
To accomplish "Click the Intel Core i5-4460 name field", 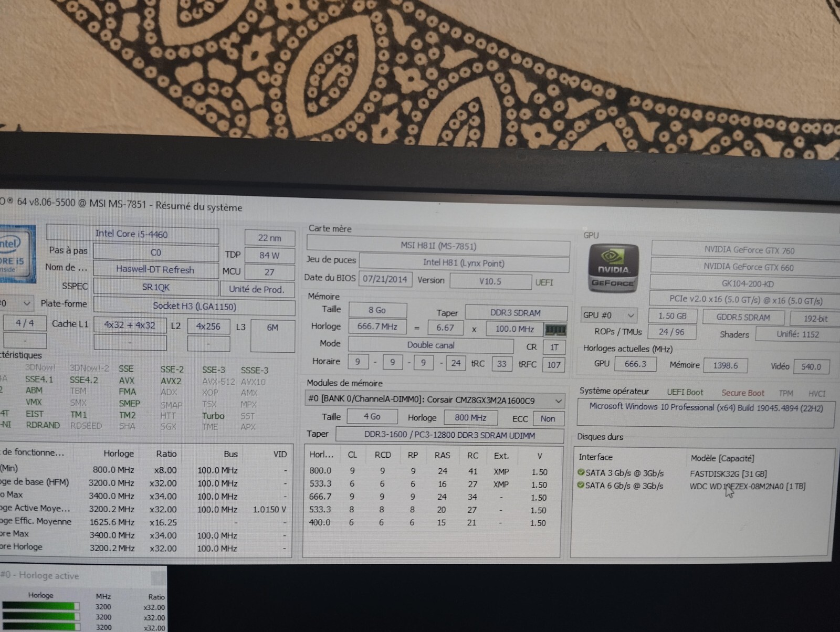I will click(132, 234).
